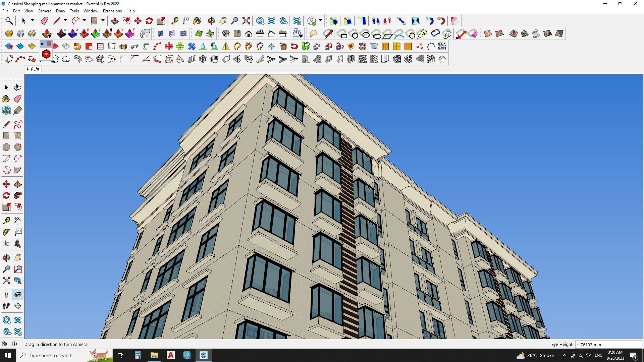
Task: Click the Eye Height measurement field
Action: pos(608,345)
